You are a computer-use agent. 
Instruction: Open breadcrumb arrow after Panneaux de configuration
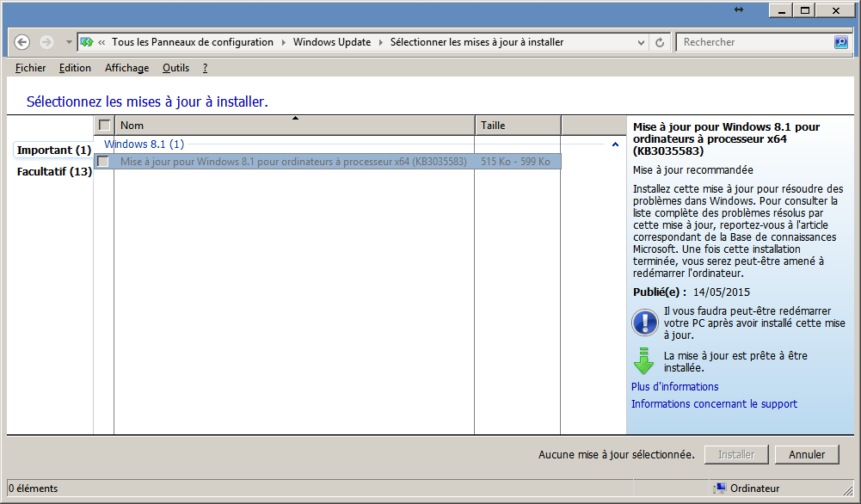click(283, 42)
